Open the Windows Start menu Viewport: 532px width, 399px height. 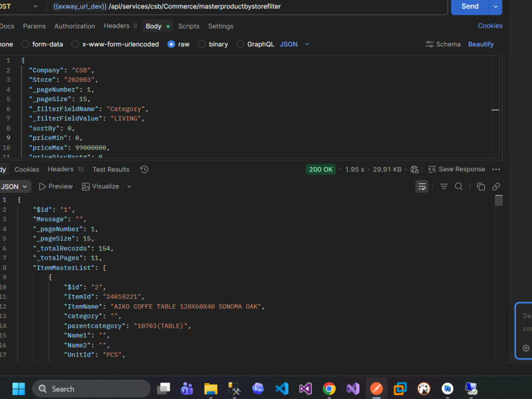(18, 389)
